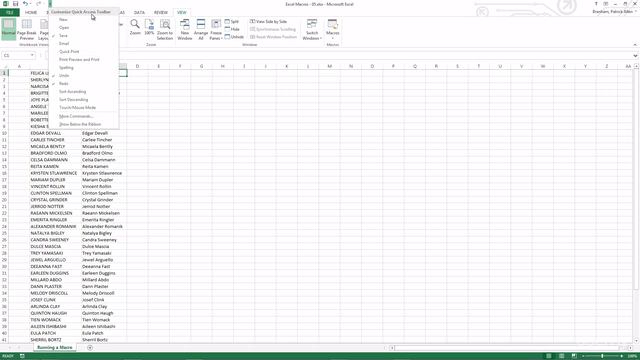Viewport: 640px width, 360px height.
Task: Click the zoom in plus in status bar
Action: click(622, 356)
